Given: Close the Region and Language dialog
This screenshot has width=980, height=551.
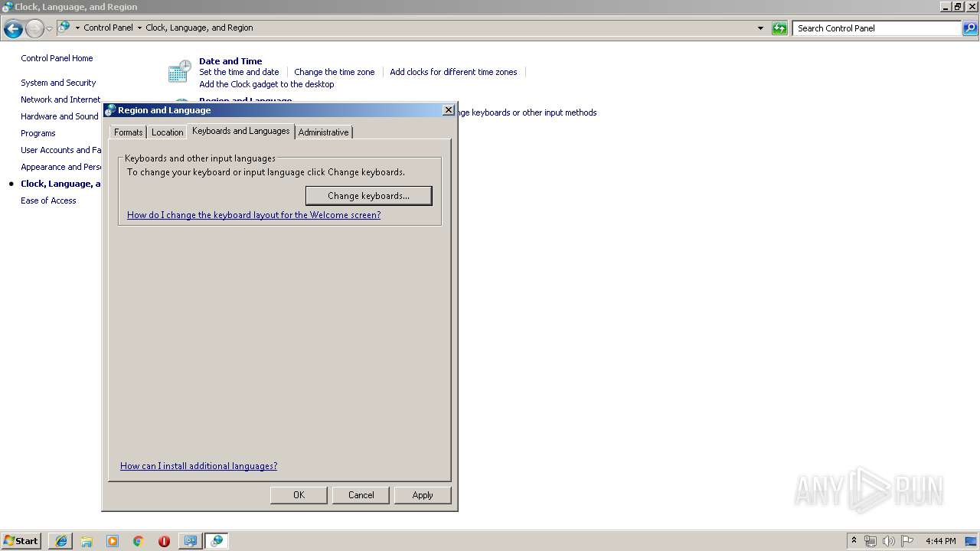Looking at the screenshot, I should (x=449, y=110).
